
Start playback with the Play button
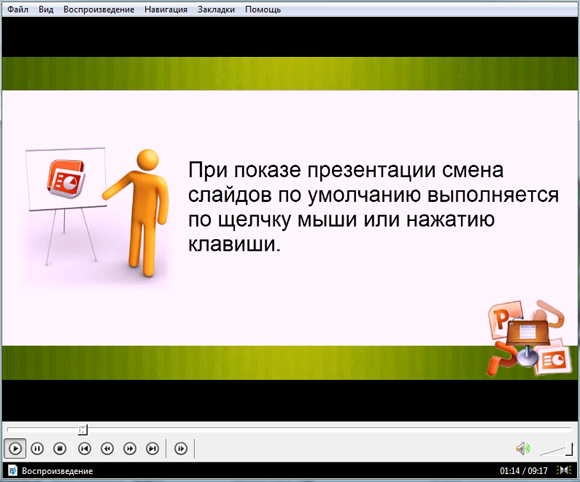[15, 449]
